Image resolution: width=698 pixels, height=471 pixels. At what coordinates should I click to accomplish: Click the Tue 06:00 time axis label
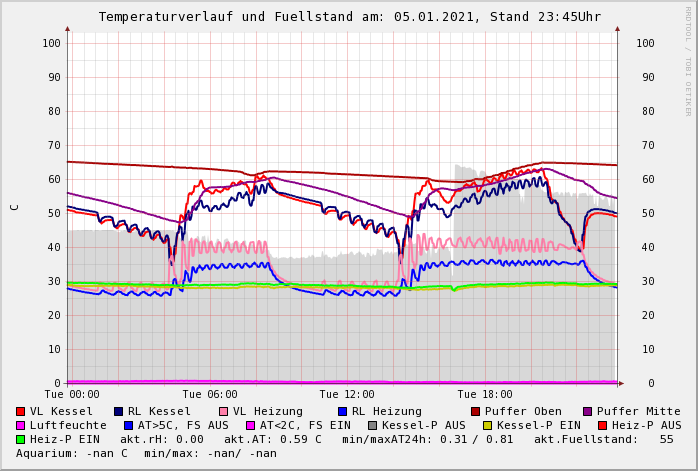pyautogui.click(x=210, y=394)
